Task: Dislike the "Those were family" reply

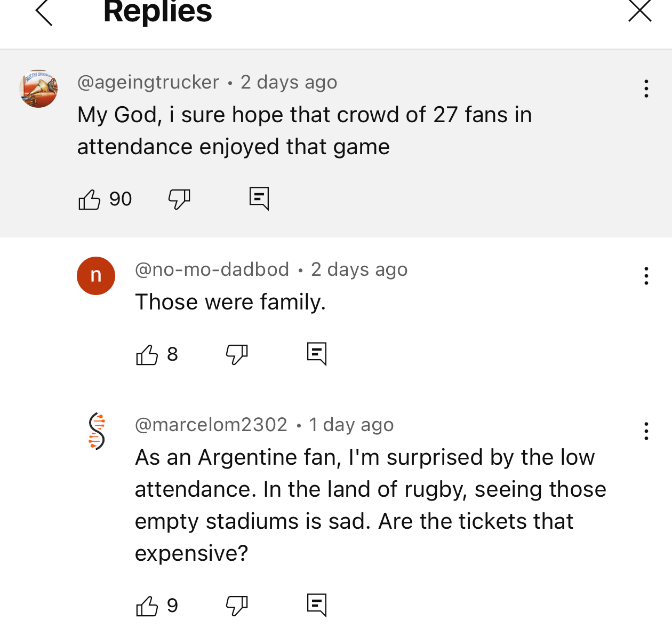Action: [237, 355]
